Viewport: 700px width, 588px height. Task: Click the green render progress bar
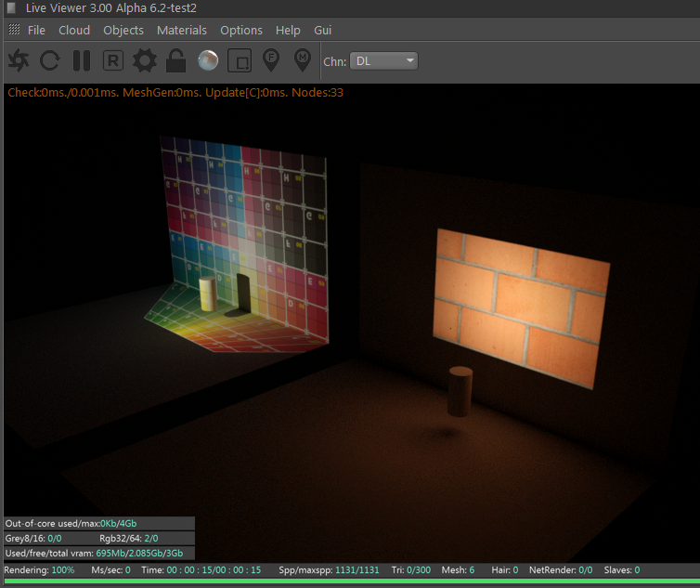tap(350, 581)
